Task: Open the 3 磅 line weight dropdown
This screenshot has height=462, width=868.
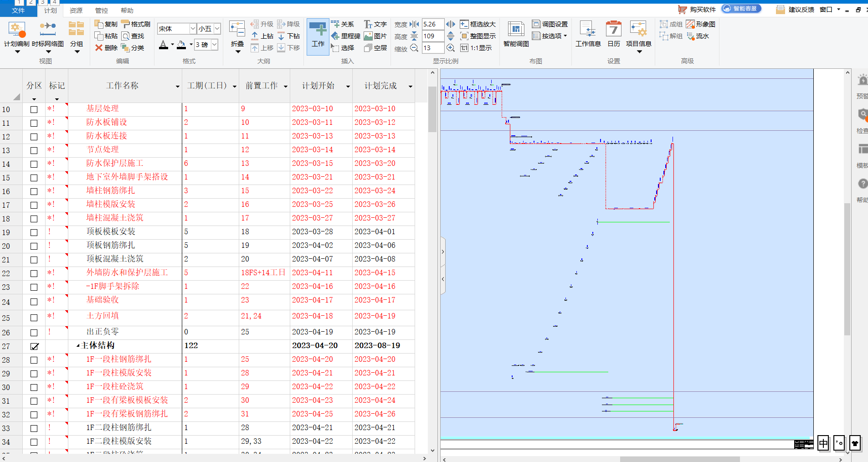Action: click(x=215, y=44)
